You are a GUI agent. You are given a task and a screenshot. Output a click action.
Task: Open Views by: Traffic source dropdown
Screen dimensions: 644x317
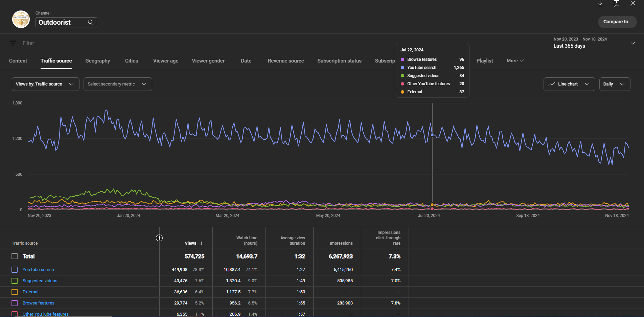pyautogui.click(x=46, y=84)
